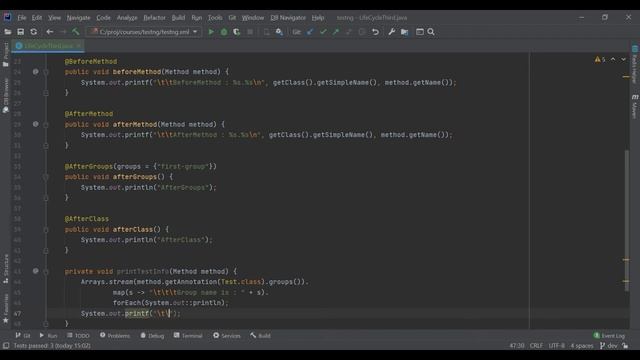
Task: Navigate back with the left arrow icon
Action: pos(50,32)
